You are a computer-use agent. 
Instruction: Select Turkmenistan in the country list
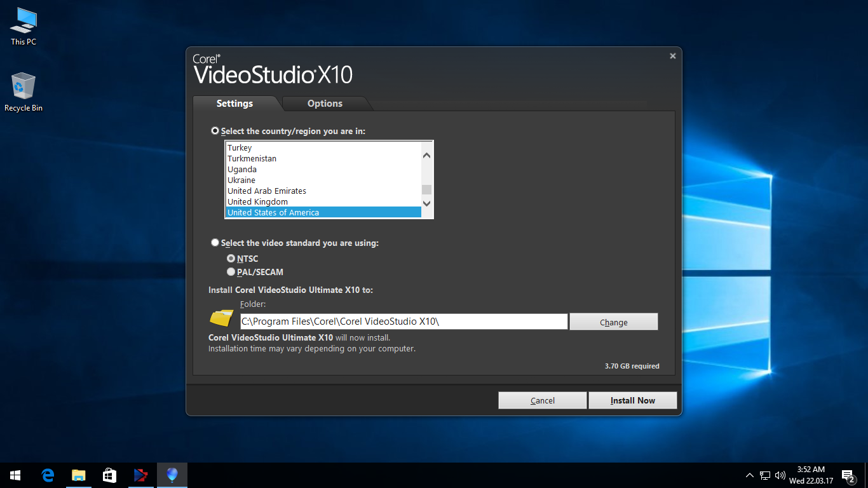[323, 158]
